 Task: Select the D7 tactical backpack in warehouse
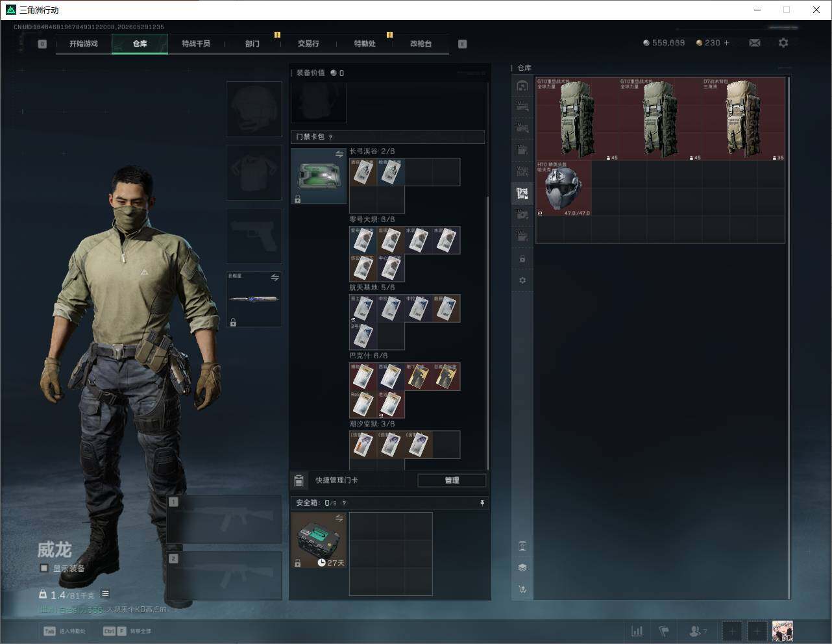(x=744, y=119)
